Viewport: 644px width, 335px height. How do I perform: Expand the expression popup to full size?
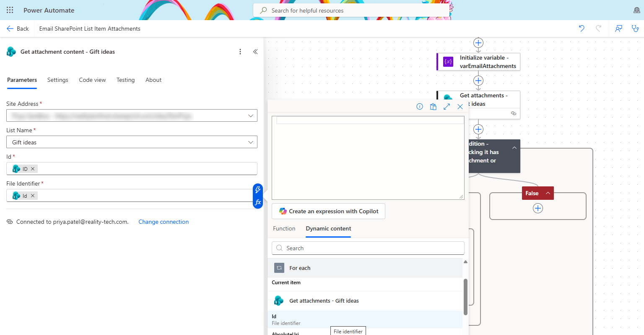(447, 107)
